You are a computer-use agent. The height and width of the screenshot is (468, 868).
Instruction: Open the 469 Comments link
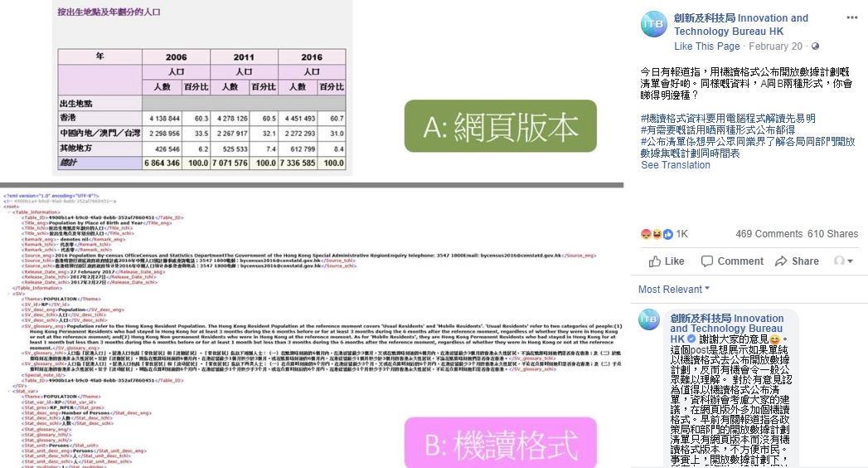click(769, 234)
